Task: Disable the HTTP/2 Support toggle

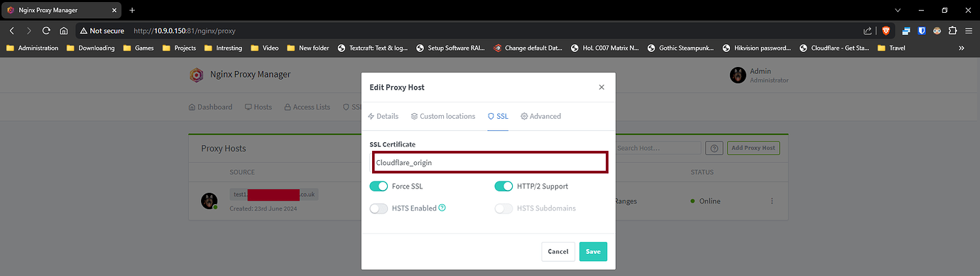Action: (x=503, y=186)
